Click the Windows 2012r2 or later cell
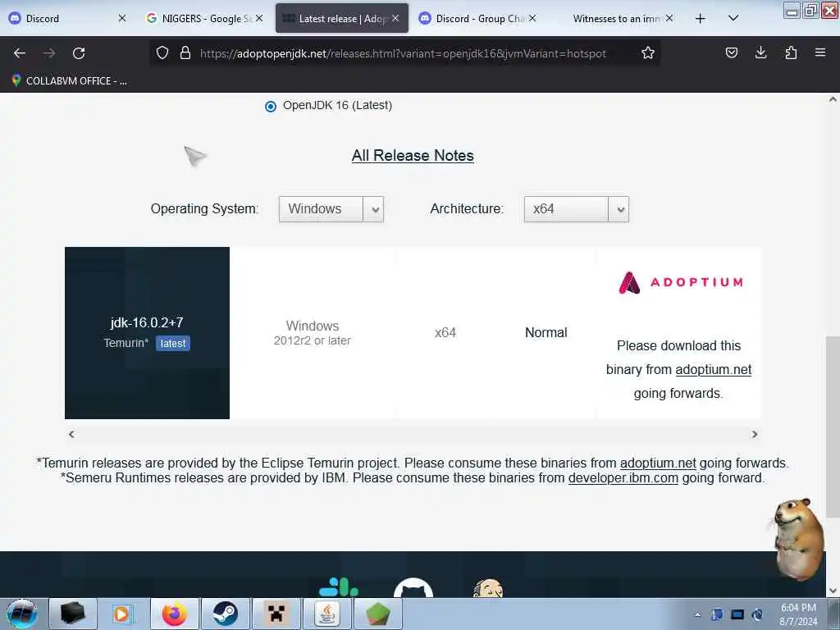 pos(313,333)
